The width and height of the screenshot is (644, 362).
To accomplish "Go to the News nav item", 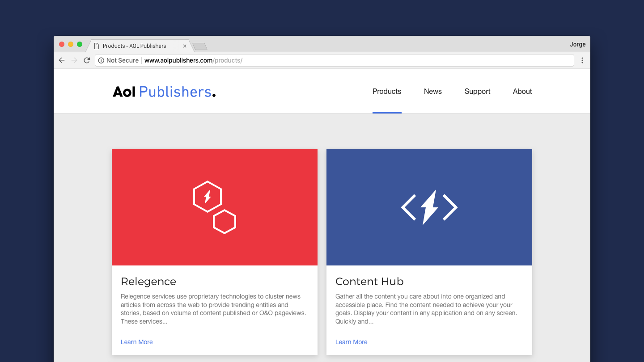I will tap(432, 91).
